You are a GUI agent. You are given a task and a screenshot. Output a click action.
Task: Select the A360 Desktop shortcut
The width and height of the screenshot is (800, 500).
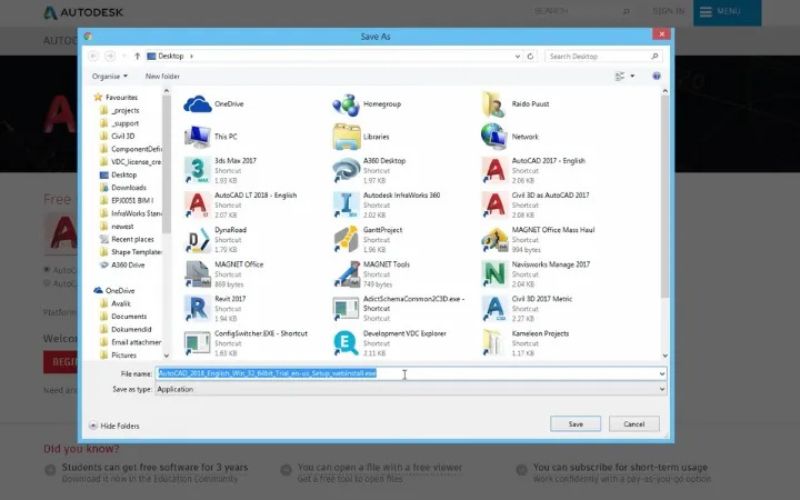point(369,170)
